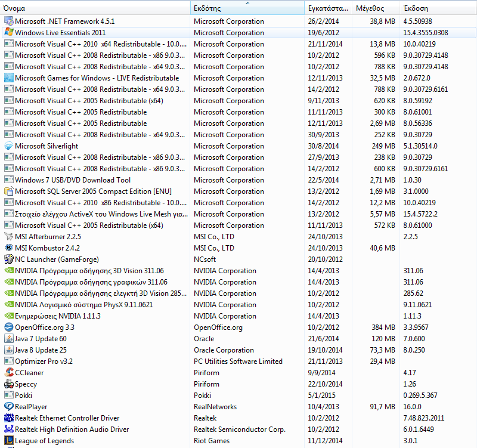
Task: Sort by the Εγκατάστα... date column header
Action: (329, 8)
